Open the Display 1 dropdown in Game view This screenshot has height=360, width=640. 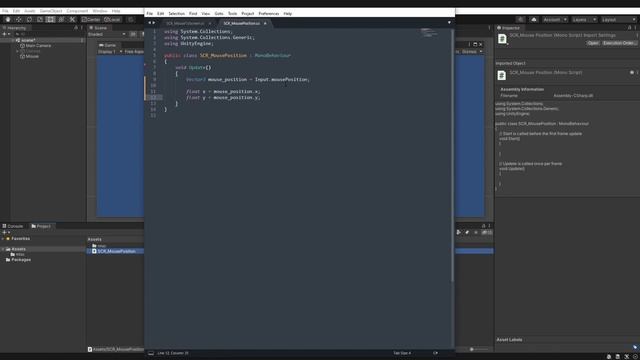[x=110, y=52]
